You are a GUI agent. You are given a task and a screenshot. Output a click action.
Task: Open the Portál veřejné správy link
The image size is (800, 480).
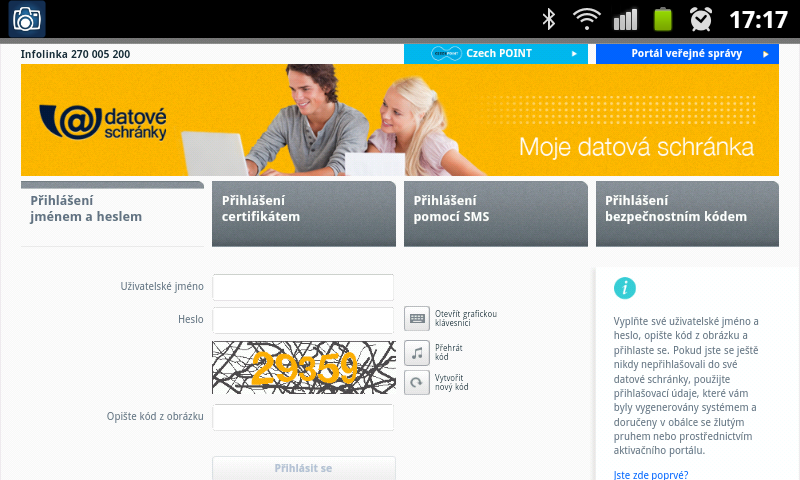click(x=687, y=54)
